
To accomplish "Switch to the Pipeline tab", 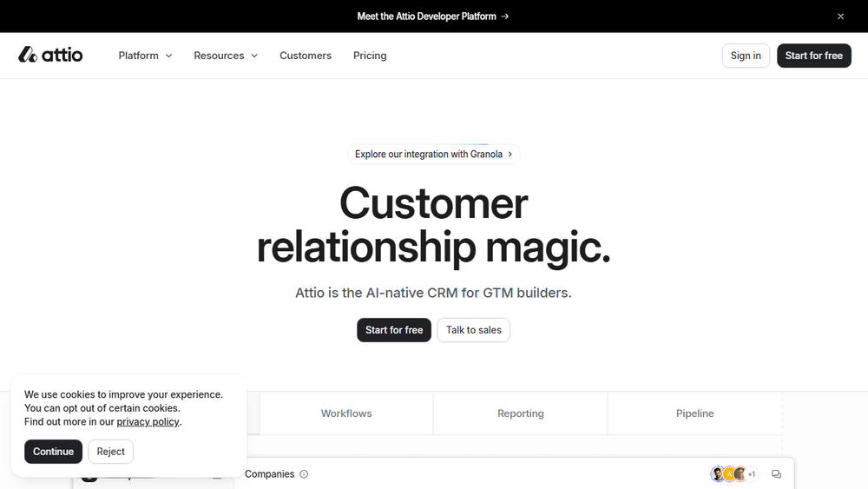I will (x=694, y=413).
